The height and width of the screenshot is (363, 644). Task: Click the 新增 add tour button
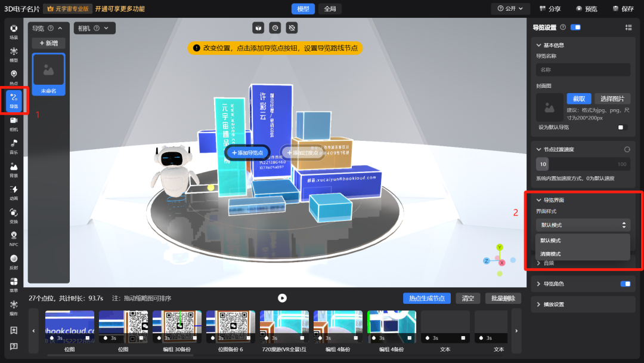coord(48,43)
